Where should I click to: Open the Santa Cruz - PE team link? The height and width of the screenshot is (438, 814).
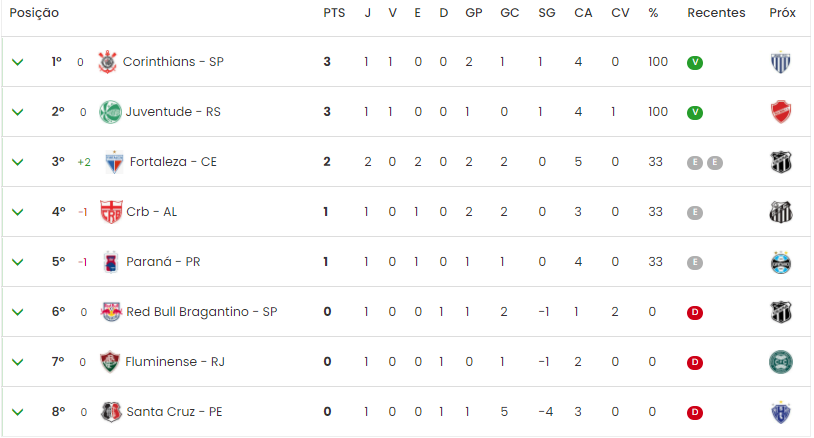(x=174, y=412)
